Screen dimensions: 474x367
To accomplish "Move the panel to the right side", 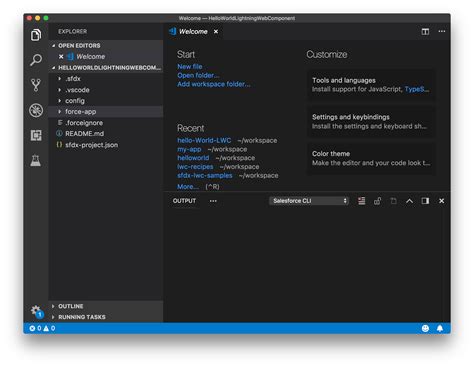I will [425, 201].
